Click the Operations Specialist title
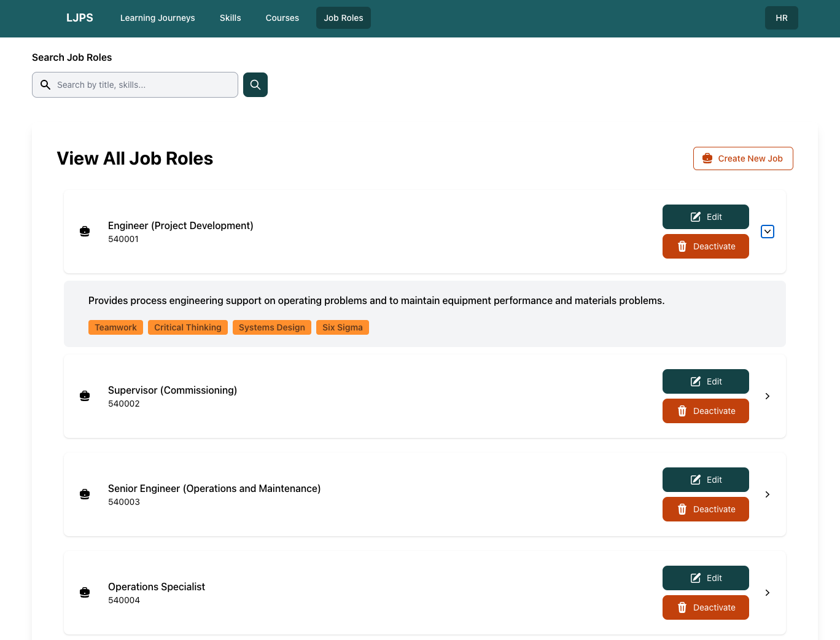 point(157,587)
